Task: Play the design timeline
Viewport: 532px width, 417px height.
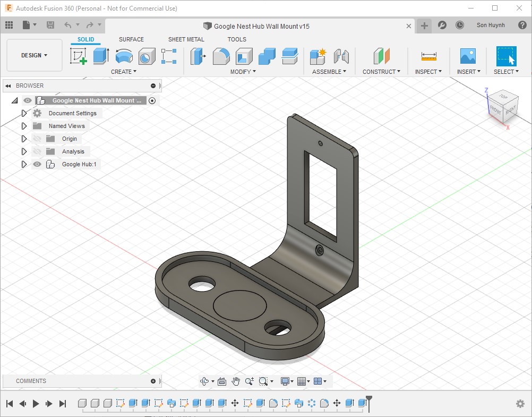Action: 36,403
